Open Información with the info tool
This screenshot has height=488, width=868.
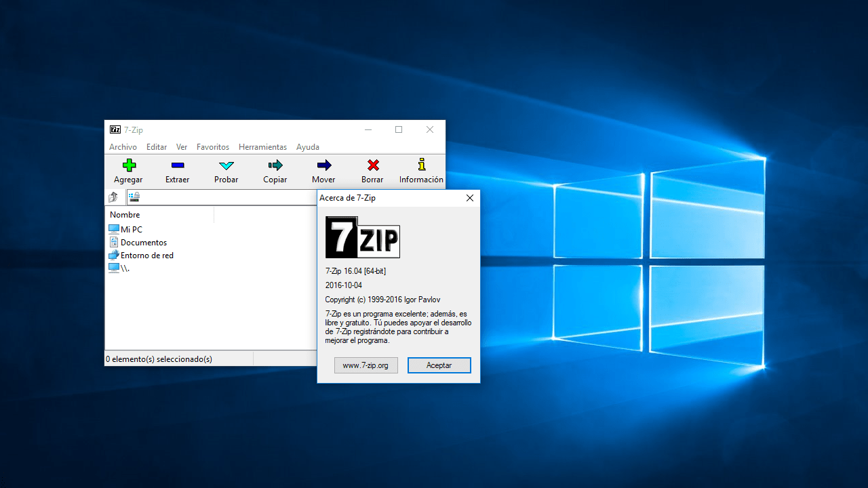[x=420, y=171]
